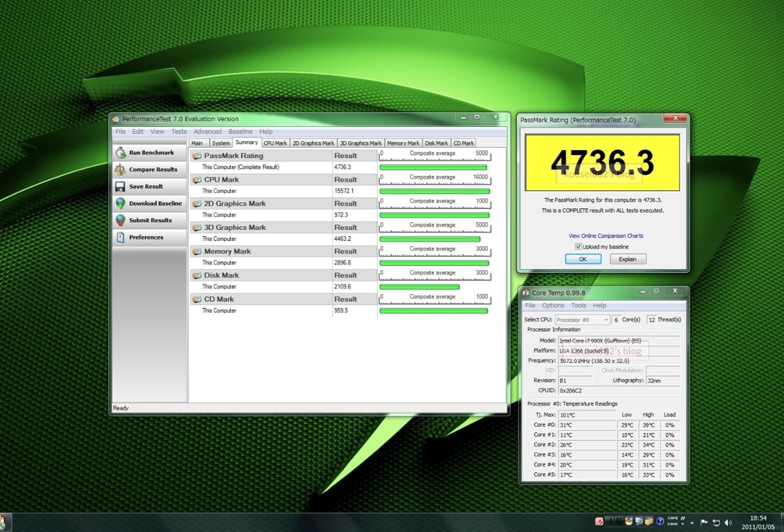Viewport: 784px width, 532px height.
Task: Show hidden system tray icons arrow
Action: [692, 523]
